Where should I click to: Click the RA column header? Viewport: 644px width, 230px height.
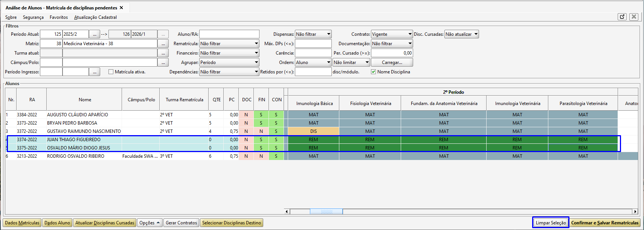click(32, 100)
